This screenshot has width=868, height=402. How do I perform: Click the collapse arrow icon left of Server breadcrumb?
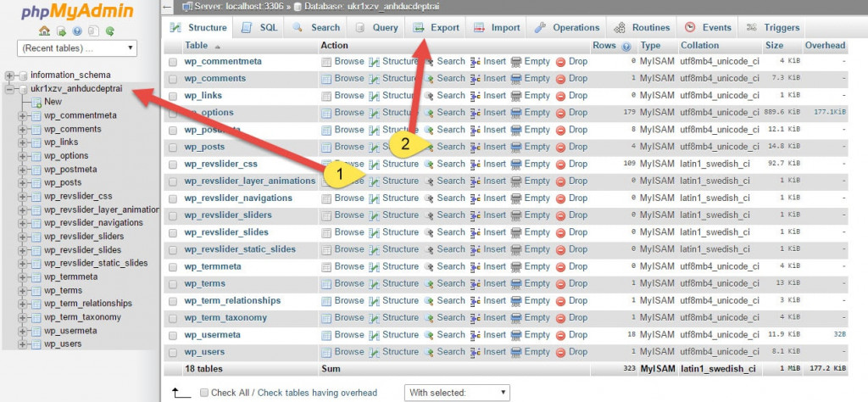tap(168, 7)
